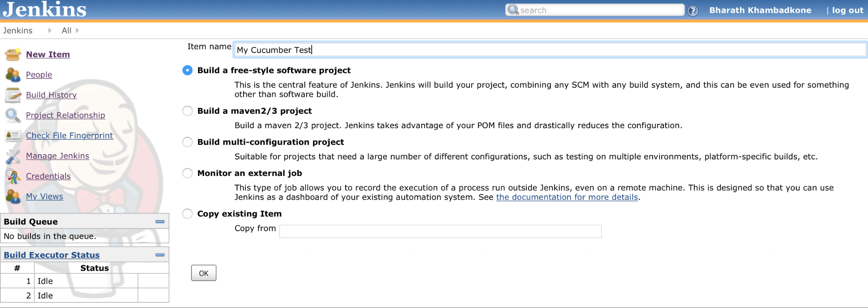The width and height of the screenshot is (868, 308).
Task: Click the Jenkins breadcrumb item
Action: click(x=18, y=30)
